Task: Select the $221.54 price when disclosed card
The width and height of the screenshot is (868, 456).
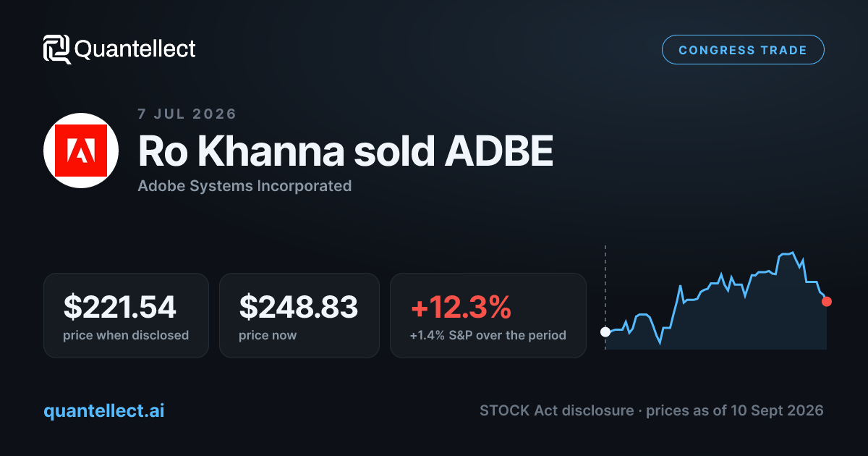Action: (x=126, y=315)
